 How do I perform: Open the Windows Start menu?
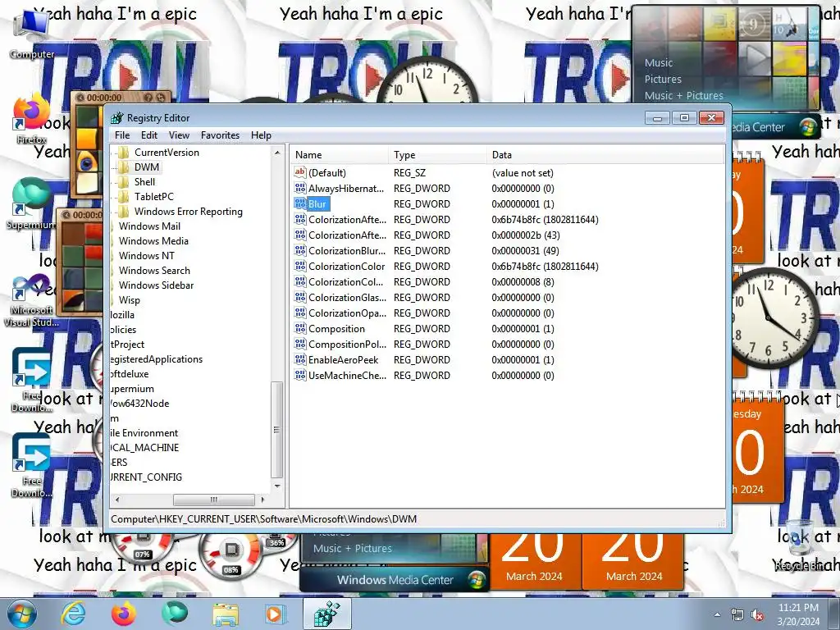[21, 614]
